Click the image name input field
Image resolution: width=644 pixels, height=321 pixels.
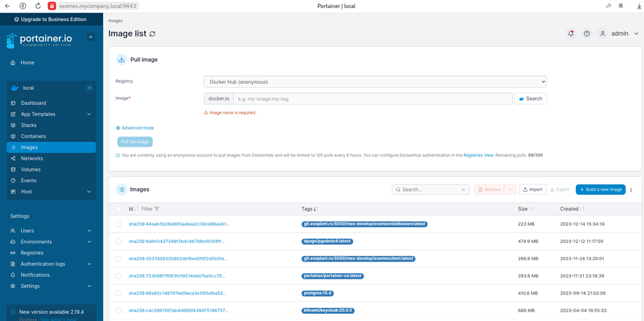point(372,98)
